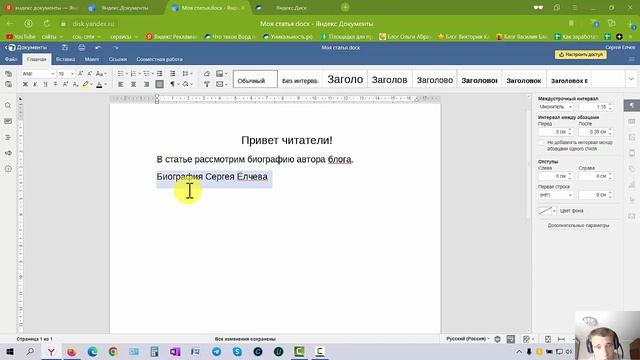Switch to the Вставка tab
Viewport: 640px width, 360px height.
pos(65,59)
